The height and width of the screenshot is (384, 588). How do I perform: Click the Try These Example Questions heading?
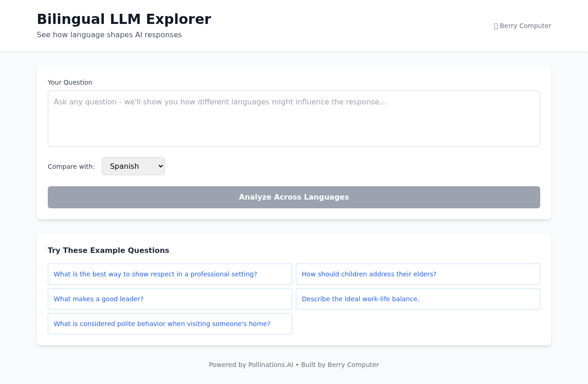coord(108,250)
